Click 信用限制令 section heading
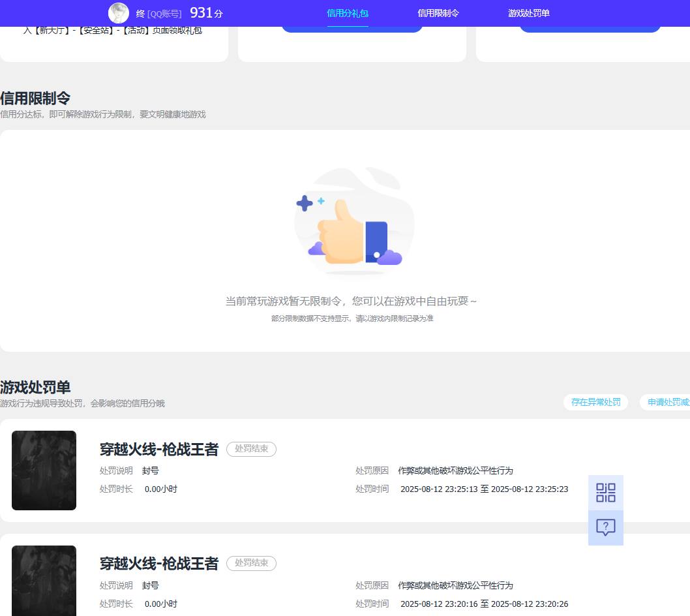This screenshot has height=616, width=690. point(35,98)
